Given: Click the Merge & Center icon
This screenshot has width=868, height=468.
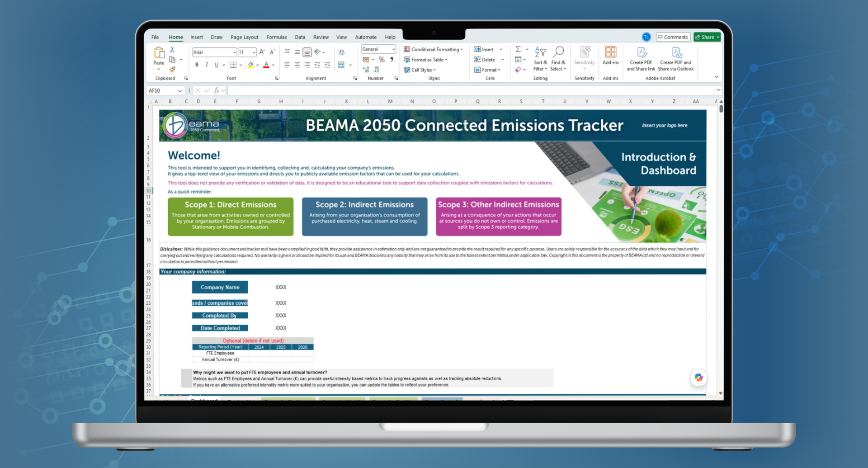Looking at the screenshot, I should click(x=342, y=65).
